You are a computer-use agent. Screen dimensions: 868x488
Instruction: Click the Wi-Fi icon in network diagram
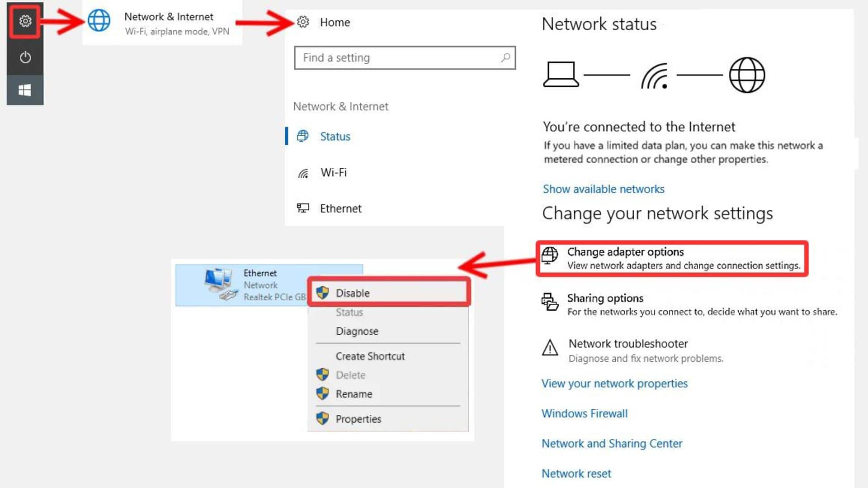[654, 76]
